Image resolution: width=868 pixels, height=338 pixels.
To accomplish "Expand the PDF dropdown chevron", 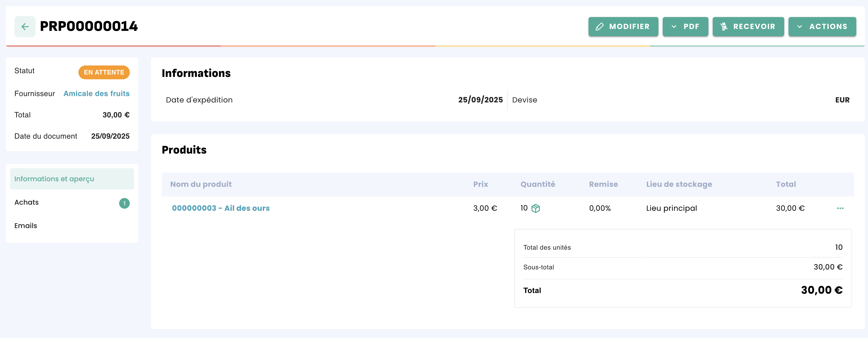I will [674, 27].
